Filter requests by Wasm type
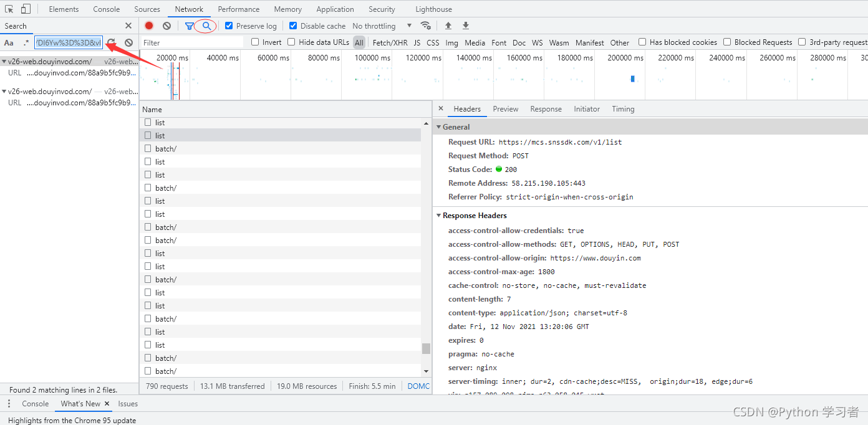 point(559,42)
